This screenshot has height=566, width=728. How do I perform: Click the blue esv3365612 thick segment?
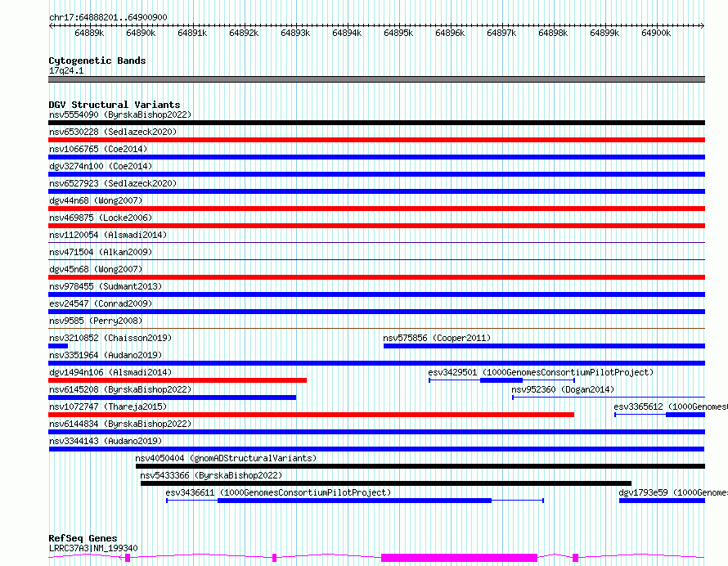click(x=685, y=415)
